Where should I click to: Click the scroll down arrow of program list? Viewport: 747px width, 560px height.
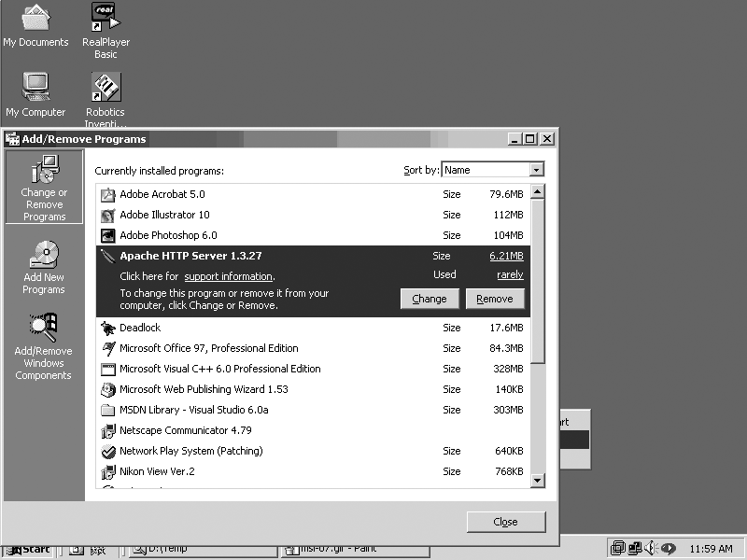coord(538,480)
